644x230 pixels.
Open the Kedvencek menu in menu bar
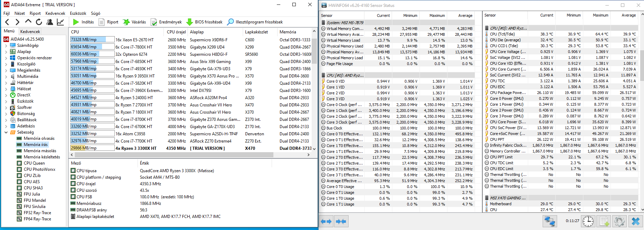pyautogui.click(x=55, y=13)
